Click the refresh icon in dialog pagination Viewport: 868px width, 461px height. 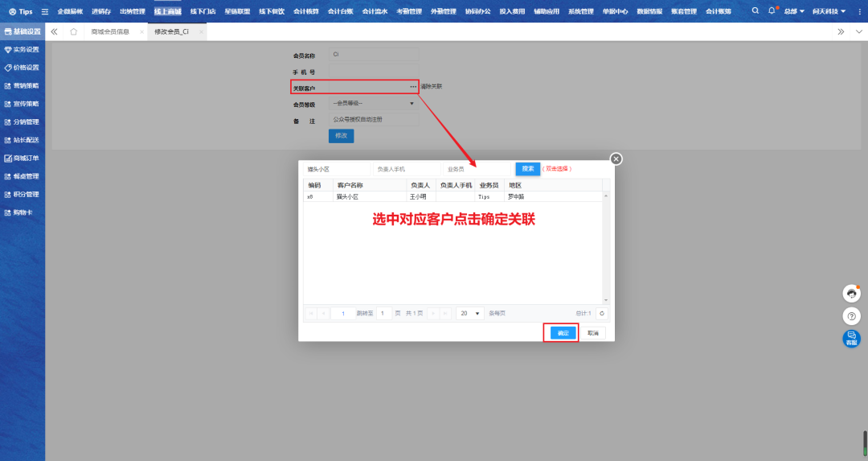coord(602,313)
